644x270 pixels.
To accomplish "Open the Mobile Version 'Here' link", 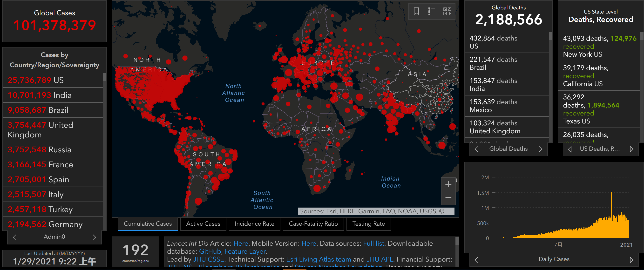I will (x=309, y=243).
